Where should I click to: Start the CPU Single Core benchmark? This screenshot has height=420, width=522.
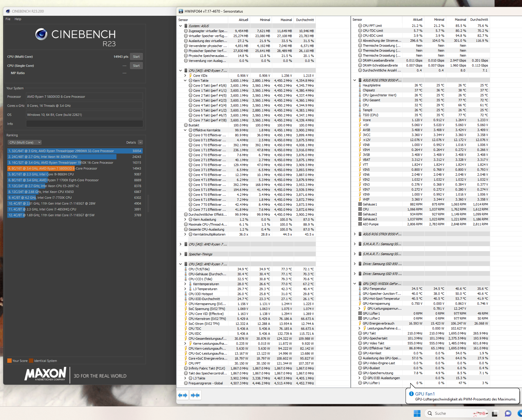[136, 66]
